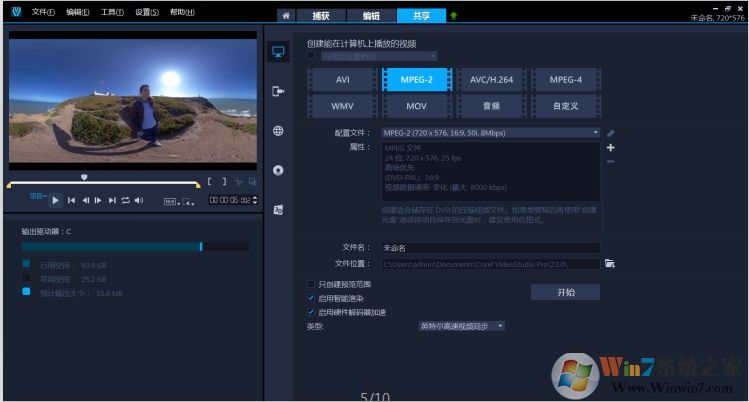The height and width of the screenshot is (402, 749).
Task: Click the preview scrubber handle
Action: [x=84, y=177]
